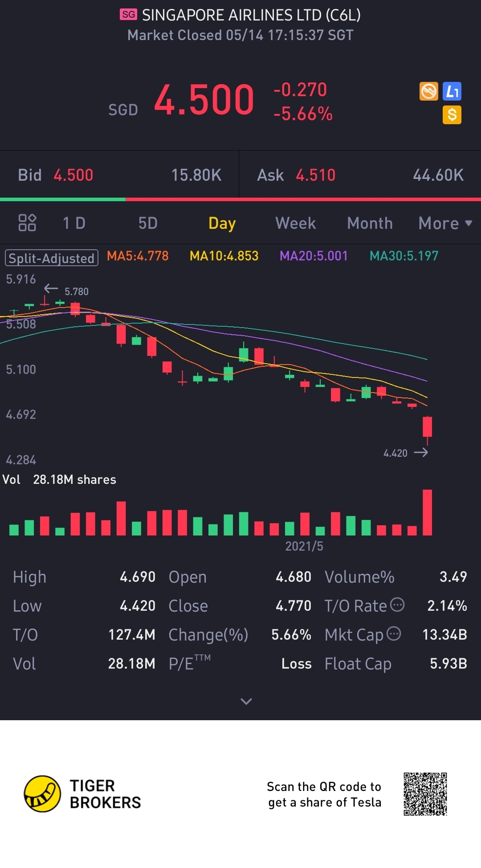The image size is (481, 868).
Task: Select the Month chart tab
Action: (370, 223)
